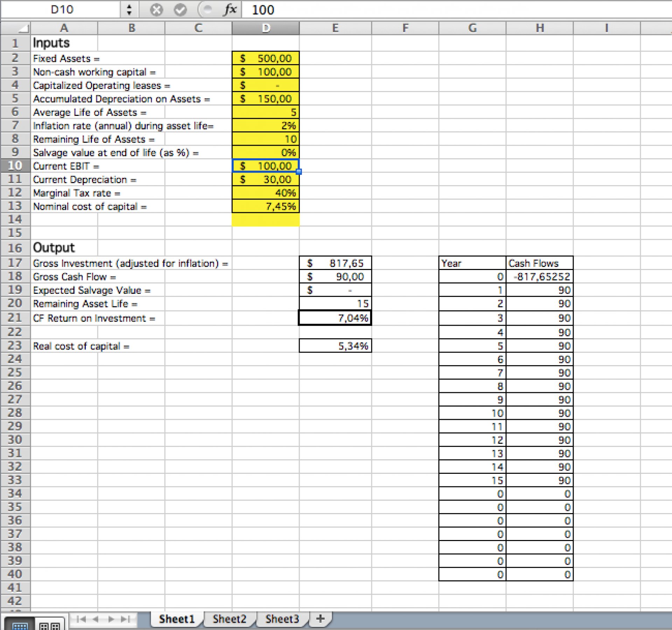Open the Sheet1 tab
This screenshot has width=672, height=630.
177,619
